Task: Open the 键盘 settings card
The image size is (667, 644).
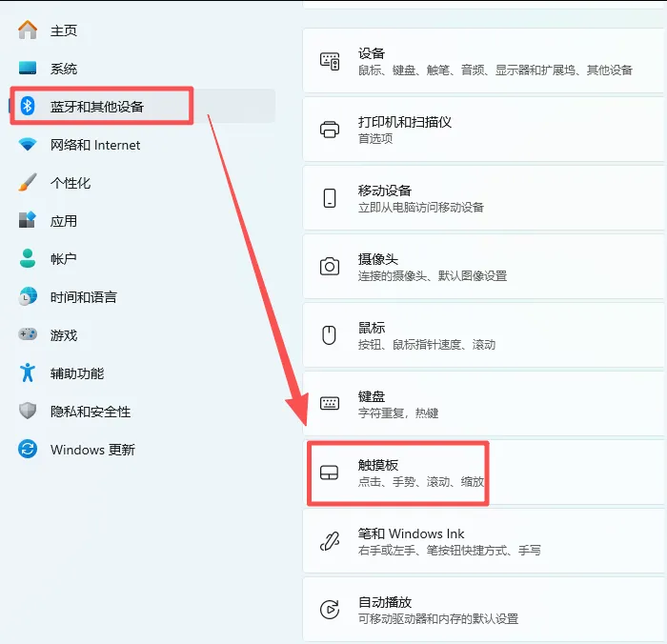Action: (484, 404)
